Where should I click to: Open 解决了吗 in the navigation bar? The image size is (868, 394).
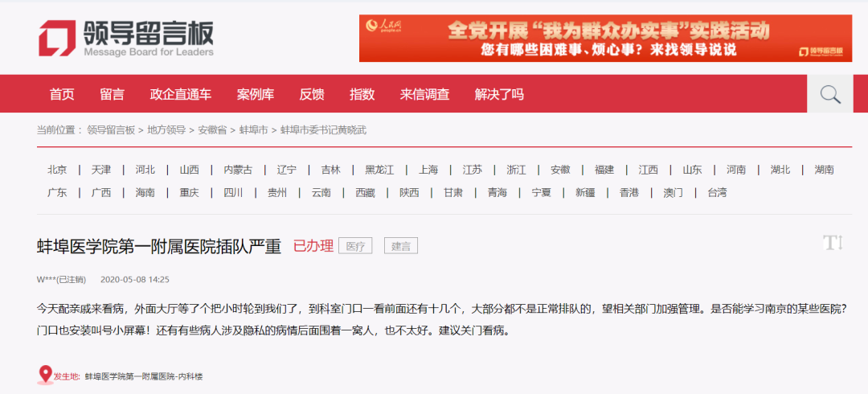[499, 94]
